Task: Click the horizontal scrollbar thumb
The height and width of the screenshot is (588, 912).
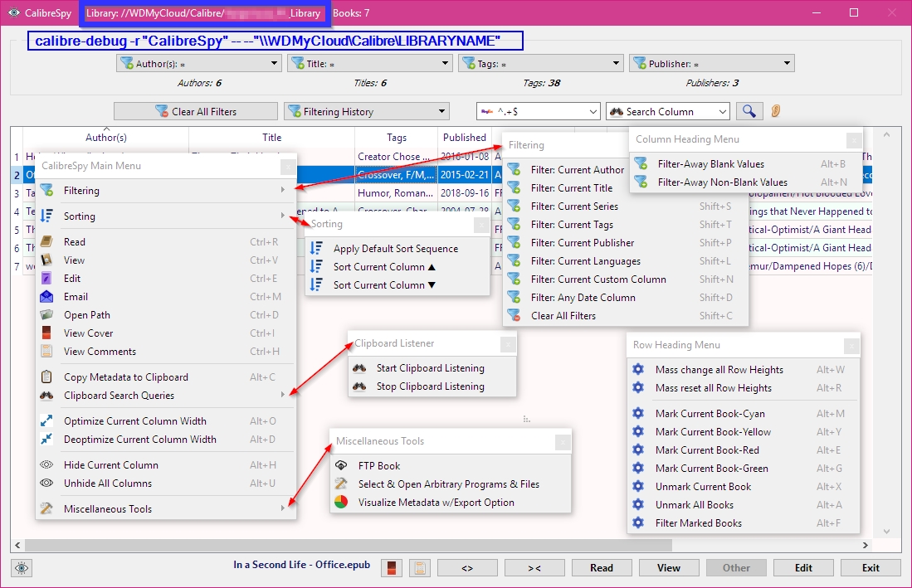Action: pyautogui.click(x=349, y=545)
